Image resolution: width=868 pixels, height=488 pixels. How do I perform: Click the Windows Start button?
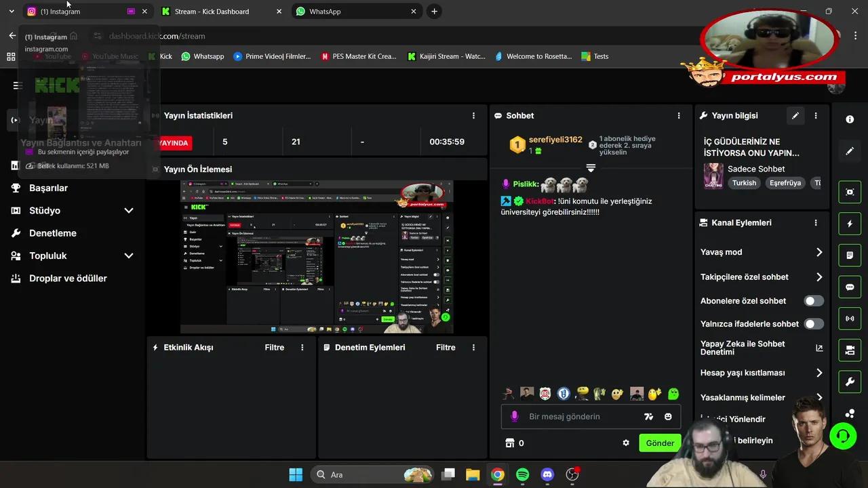point(296,474)
